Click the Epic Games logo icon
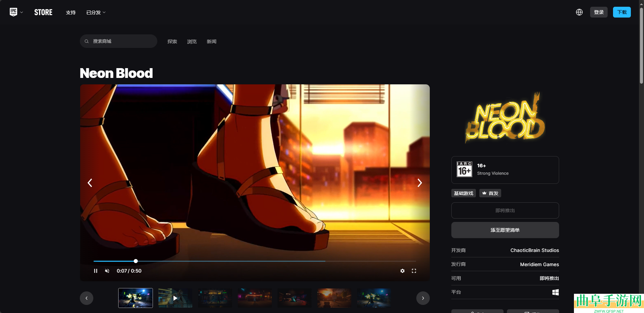The width and height of the screenshot is (644, 313). coord(13,12)
